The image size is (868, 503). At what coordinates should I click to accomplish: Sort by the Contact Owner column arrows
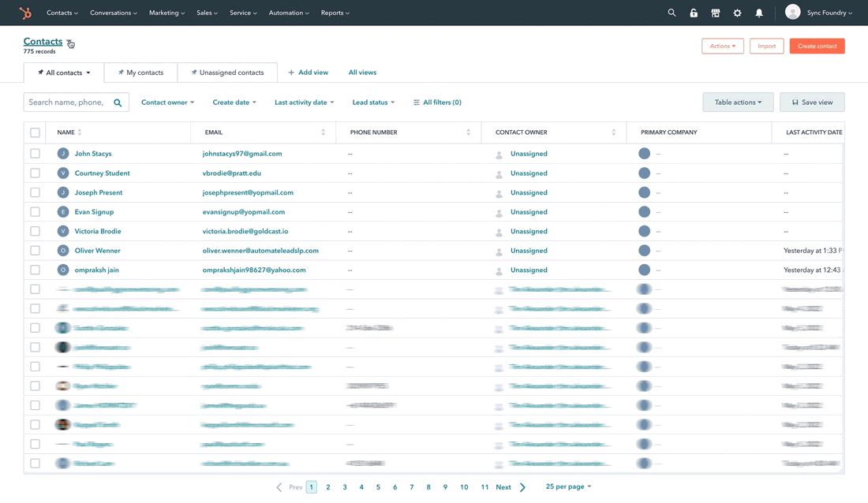tap(613, 132)
